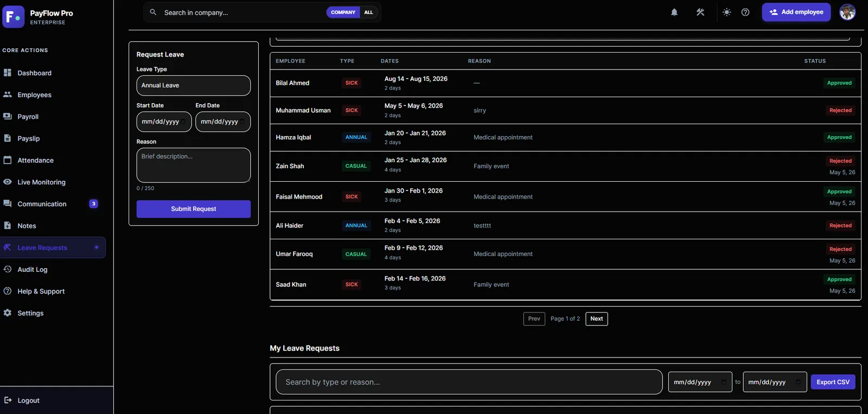Open the from-date filter in My Leave Requests

(x=700, y=382)
